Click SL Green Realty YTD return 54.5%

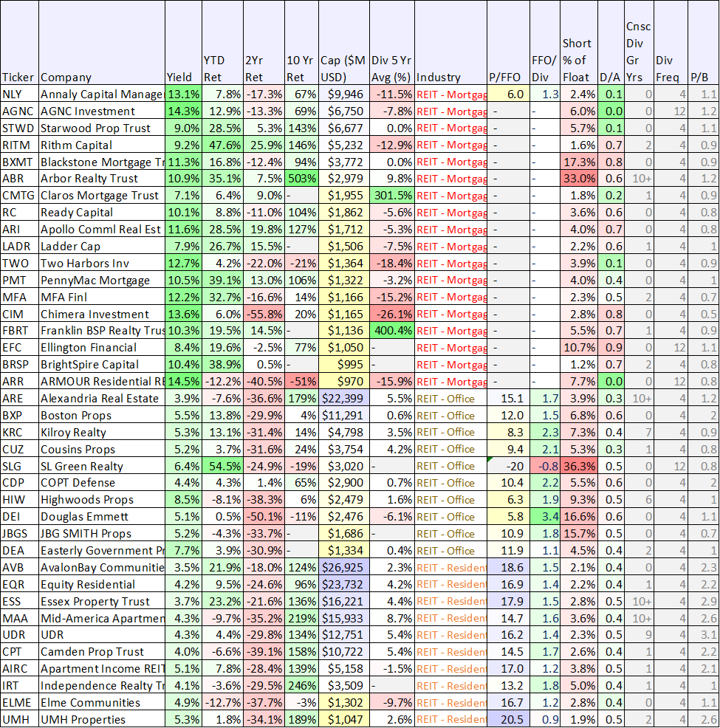(x=222, y=466)
